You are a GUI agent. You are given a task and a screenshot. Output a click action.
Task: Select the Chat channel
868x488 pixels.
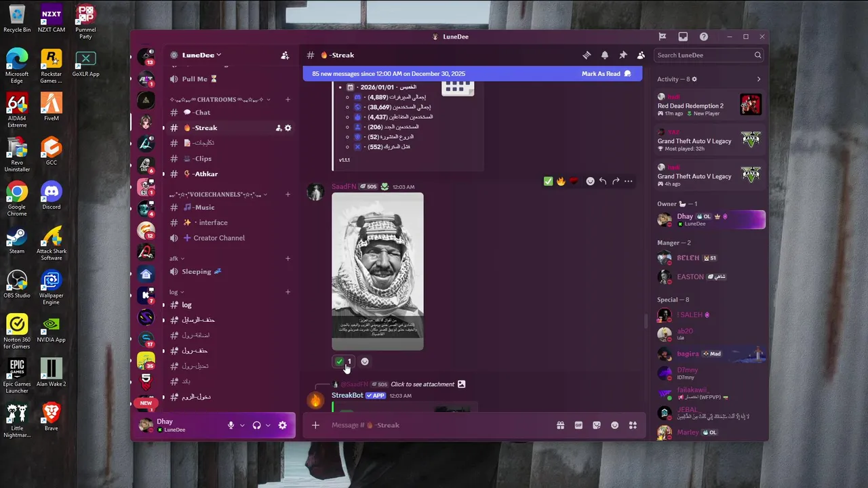230,113
